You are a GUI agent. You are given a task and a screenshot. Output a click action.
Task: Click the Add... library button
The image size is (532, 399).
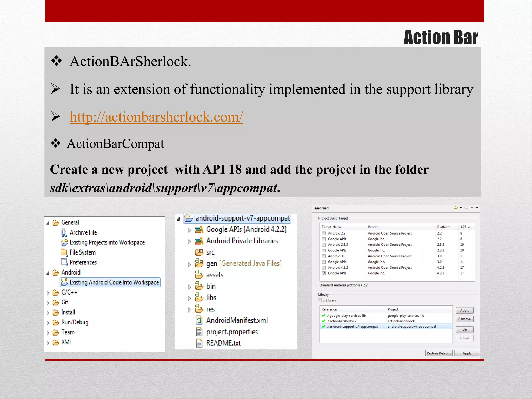[x=464, y=310]
